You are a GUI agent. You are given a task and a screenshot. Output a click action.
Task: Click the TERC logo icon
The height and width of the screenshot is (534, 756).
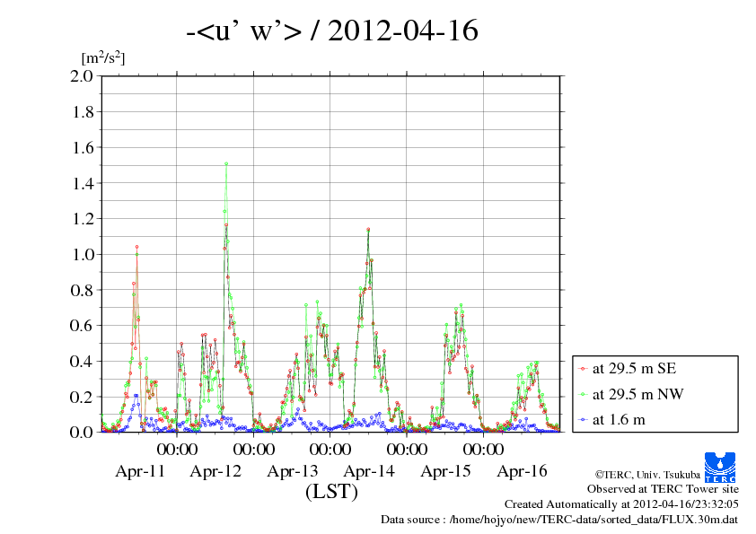click(720, 467)
